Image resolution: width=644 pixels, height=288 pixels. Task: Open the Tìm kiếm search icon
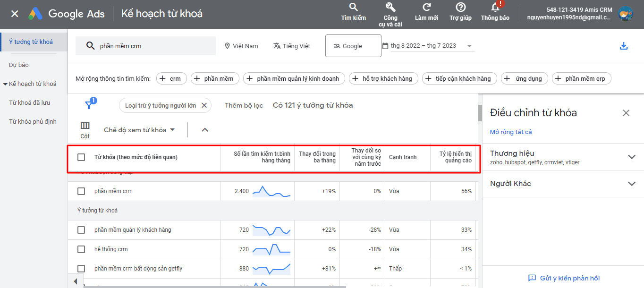353,7
